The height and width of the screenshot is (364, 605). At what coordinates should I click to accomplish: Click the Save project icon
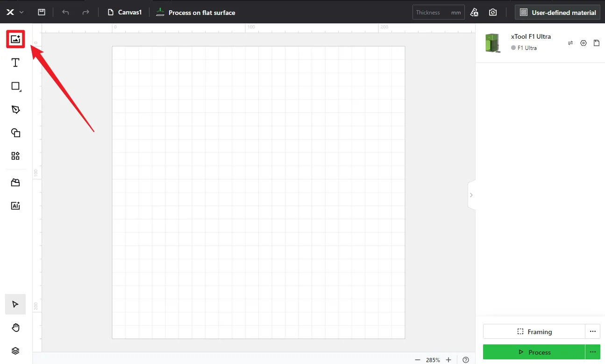tap(42, 12)
